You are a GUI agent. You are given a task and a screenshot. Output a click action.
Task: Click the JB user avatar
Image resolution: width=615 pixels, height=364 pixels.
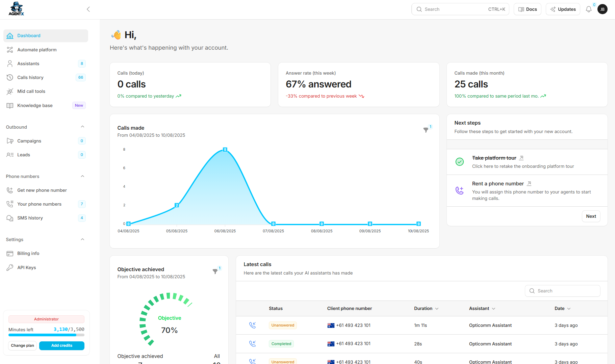tap(603, 9)
